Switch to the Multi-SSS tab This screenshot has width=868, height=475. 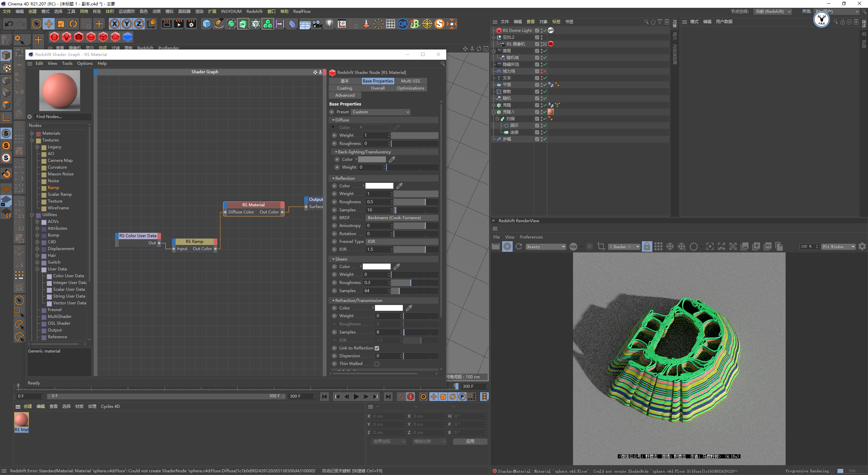(410, 81)
